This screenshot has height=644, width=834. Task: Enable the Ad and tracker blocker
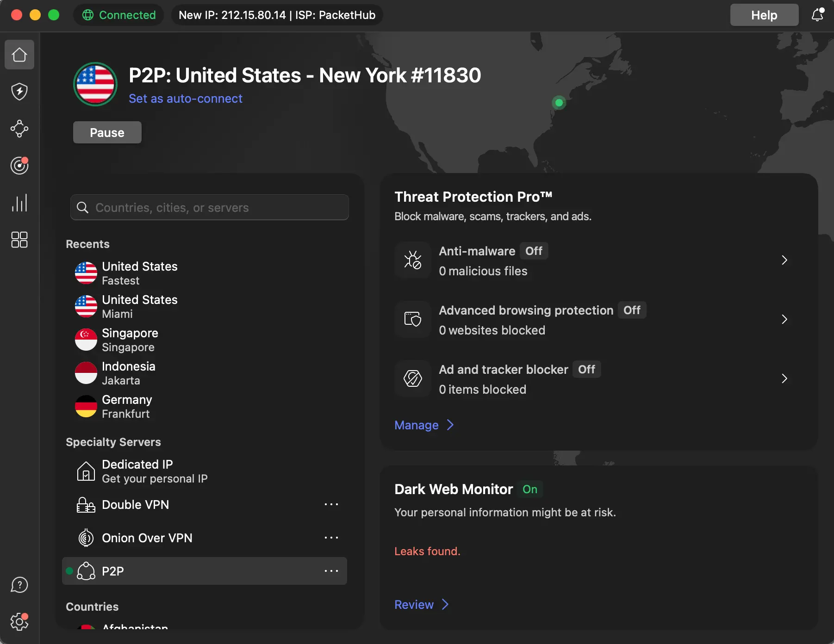pyautogui.click(x=586, y=369)
